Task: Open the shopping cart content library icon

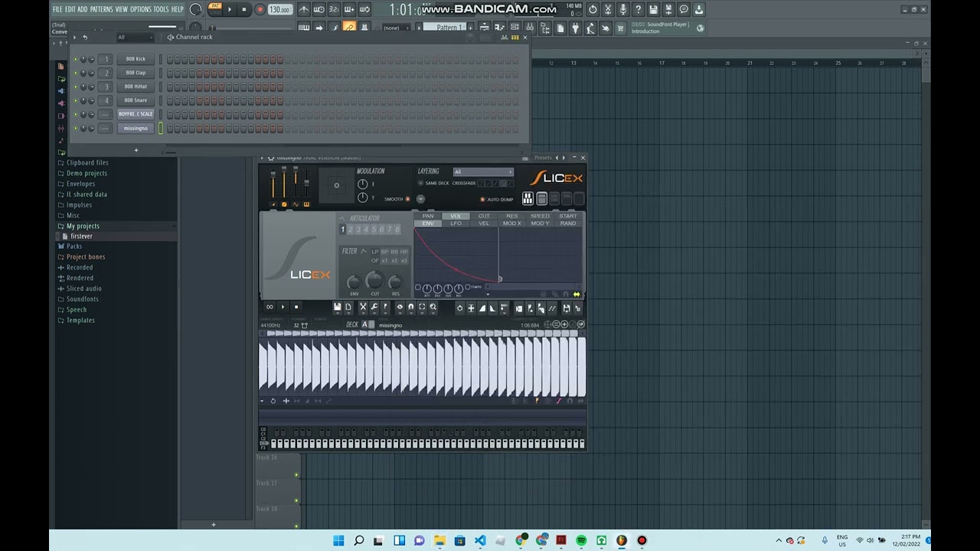Action: click(x=620, y=28)
